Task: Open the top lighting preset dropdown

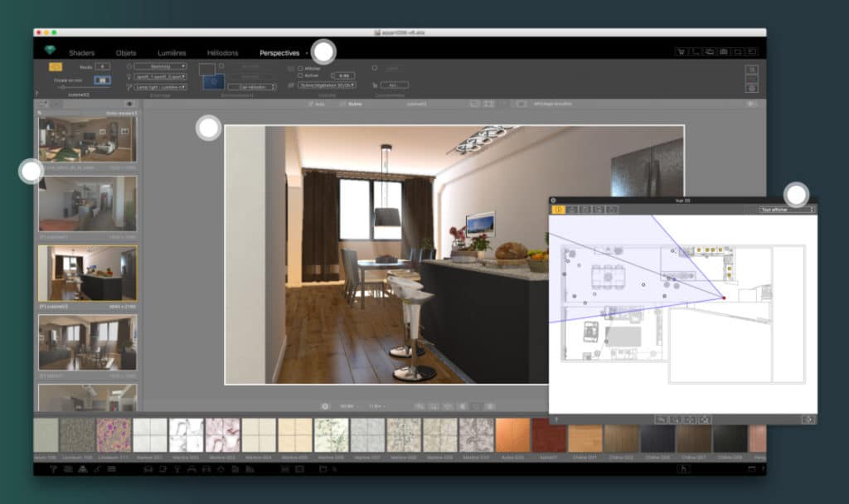Action: pyautogui.click(x=160, y=66)
